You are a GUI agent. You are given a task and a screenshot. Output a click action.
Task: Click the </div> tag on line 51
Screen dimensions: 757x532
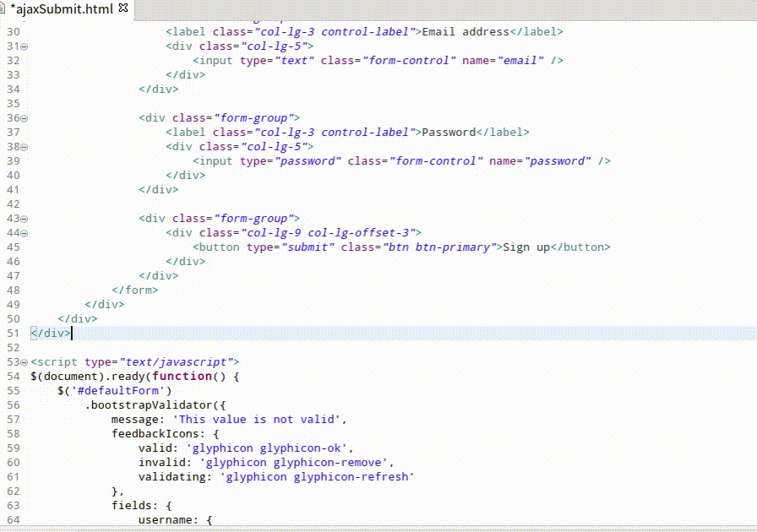tap(51, 333)
